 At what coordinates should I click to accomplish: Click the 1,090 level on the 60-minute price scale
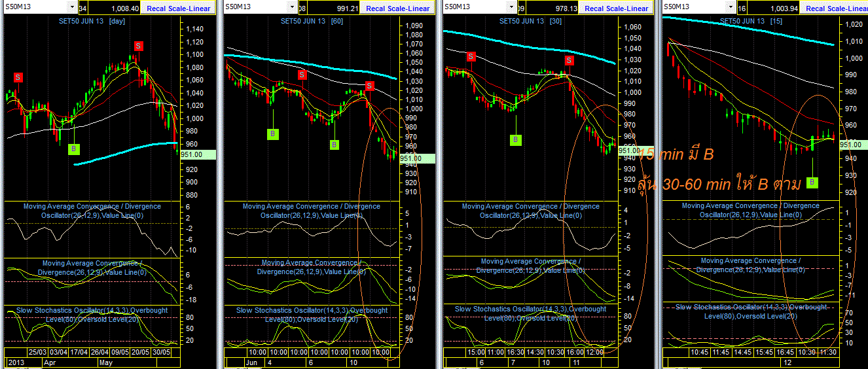[x=414, y=26]
